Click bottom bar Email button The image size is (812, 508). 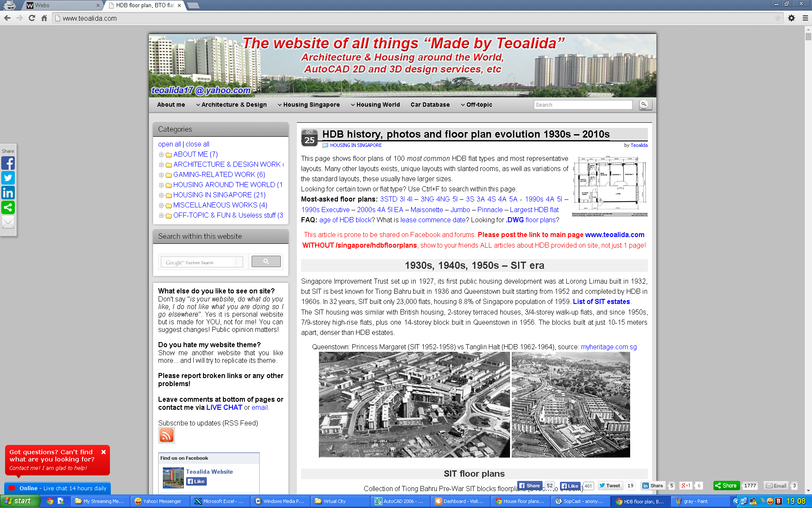click(776, 486)
